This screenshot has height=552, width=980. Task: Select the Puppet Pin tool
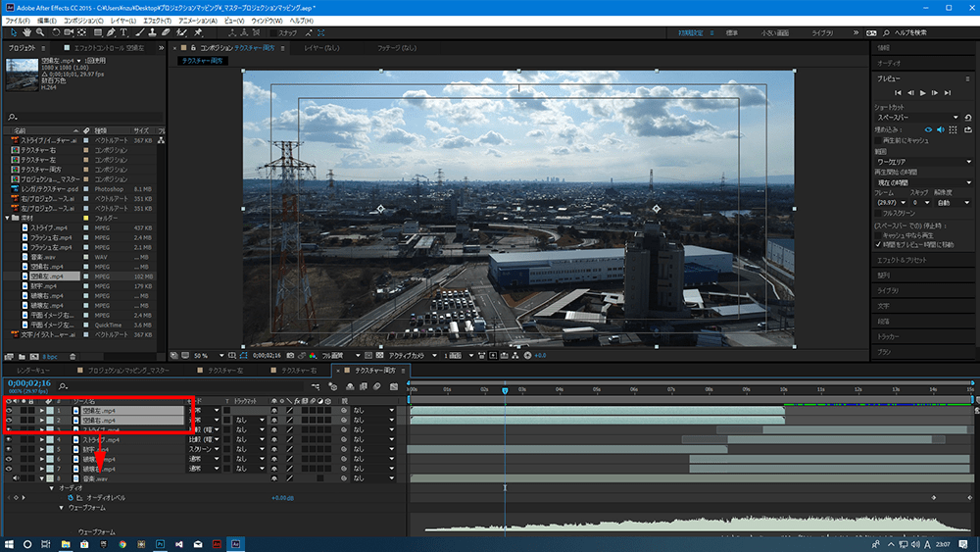pyautogui.click(x=199, y=32)
